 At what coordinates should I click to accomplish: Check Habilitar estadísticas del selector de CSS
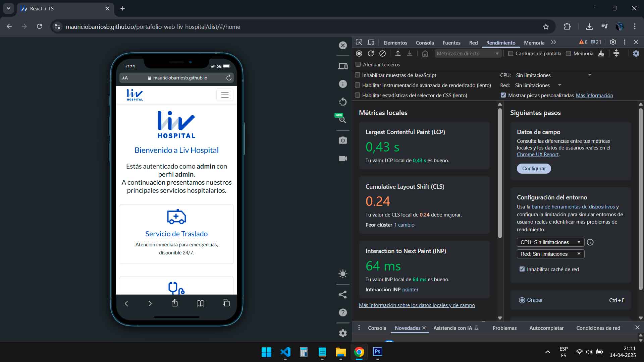click(358, 95)
